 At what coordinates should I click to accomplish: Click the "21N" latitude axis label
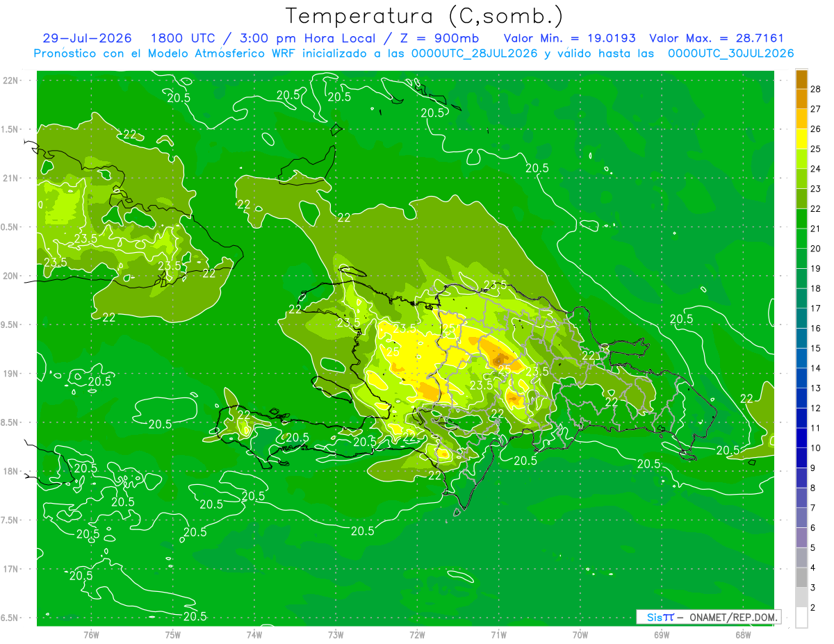pos(11,178)
